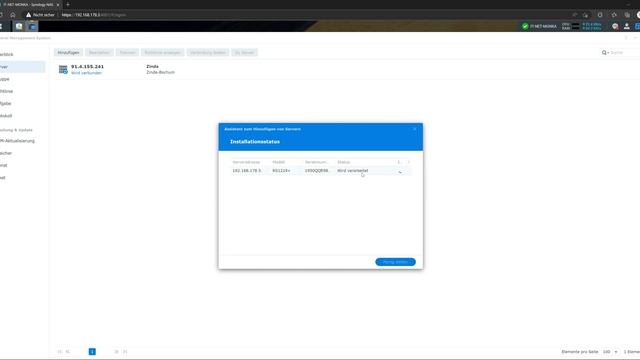640x360 pixels.
Task: Go to the last results page
Action: (x=125, y=351)
